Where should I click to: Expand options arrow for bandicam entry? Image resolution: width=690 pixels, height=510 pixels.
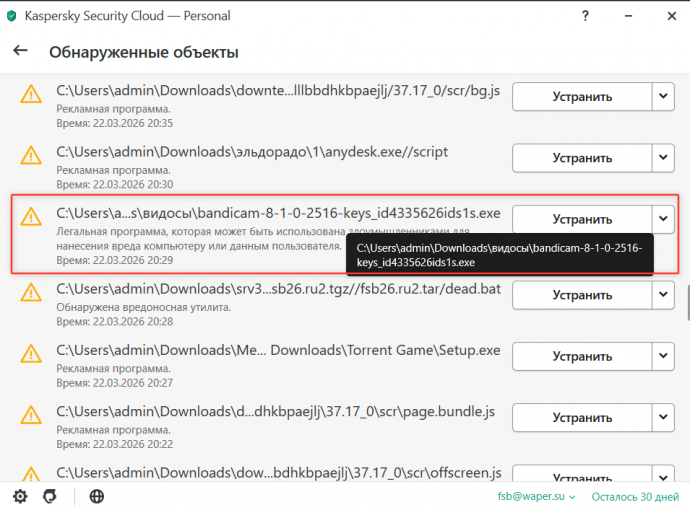(x=665, y=219)
